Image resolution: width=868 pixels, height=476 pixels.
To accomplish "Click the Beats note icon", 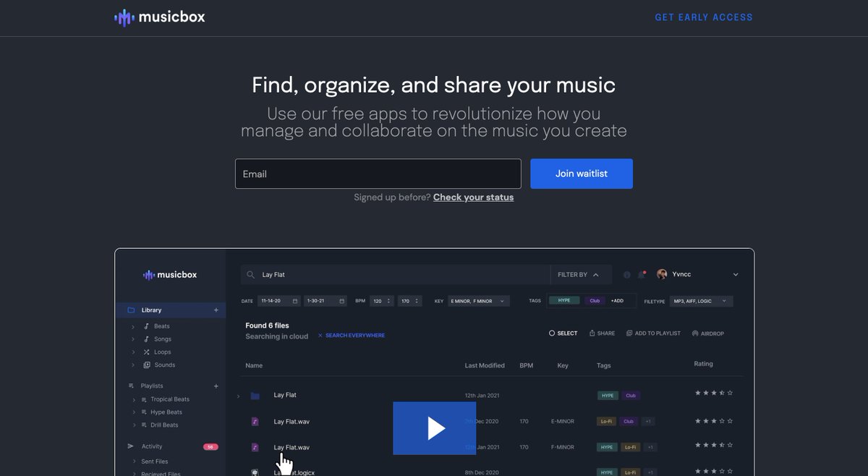I will point(147,326).
